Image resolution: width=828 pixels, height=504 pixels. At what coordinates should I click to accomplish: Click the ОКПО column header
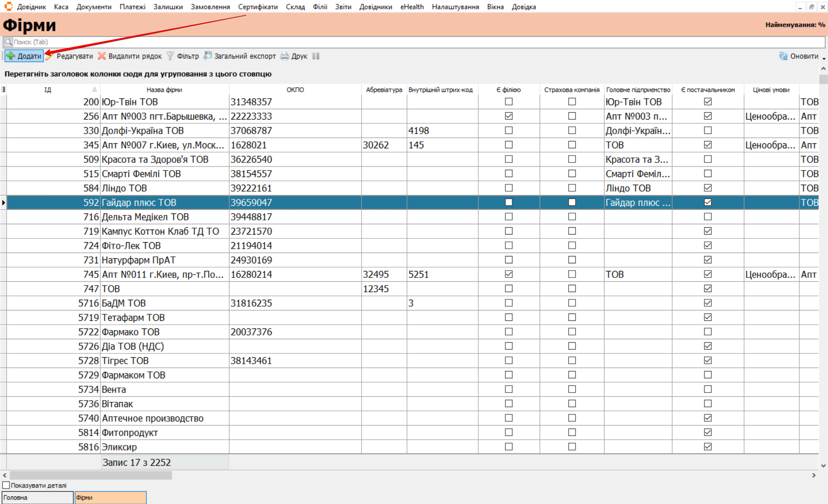pos(295,89)
